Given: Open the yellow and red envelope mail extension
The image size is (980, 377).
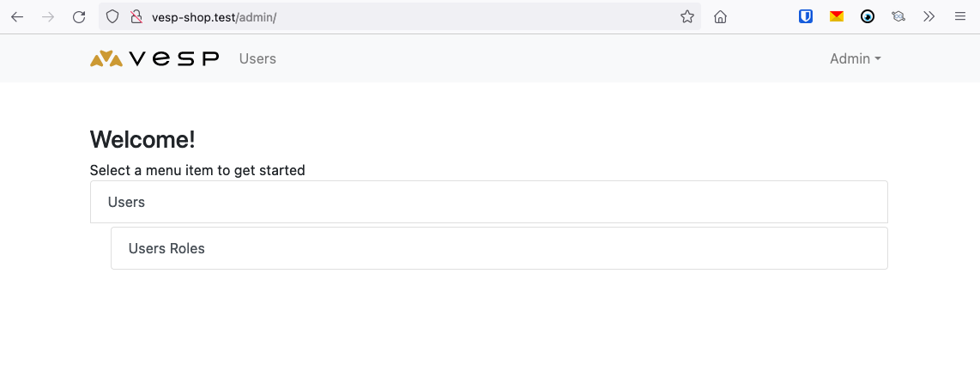Looking at the screenshot, I should (x=836, y=17).
